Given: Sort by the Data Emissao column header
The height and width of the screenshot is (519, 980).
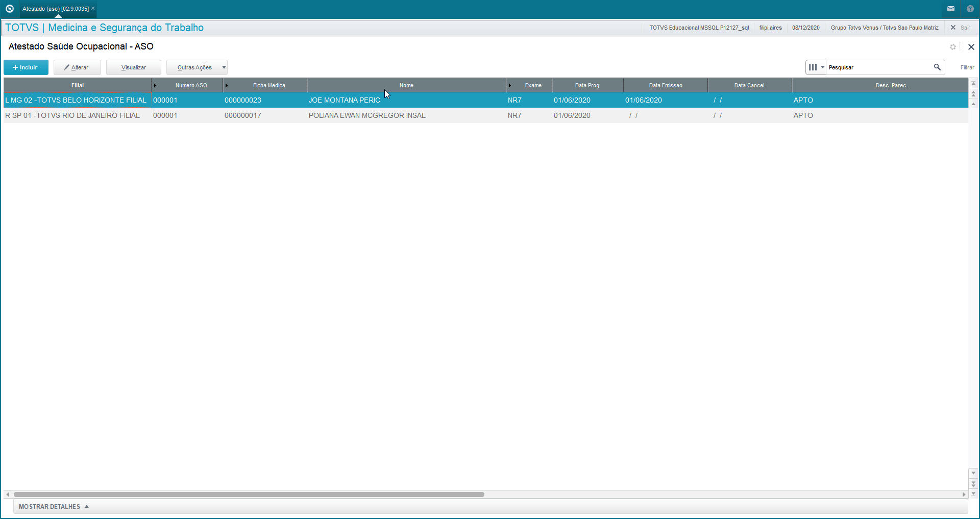Looking at the screenshot, I should point(666,85).
